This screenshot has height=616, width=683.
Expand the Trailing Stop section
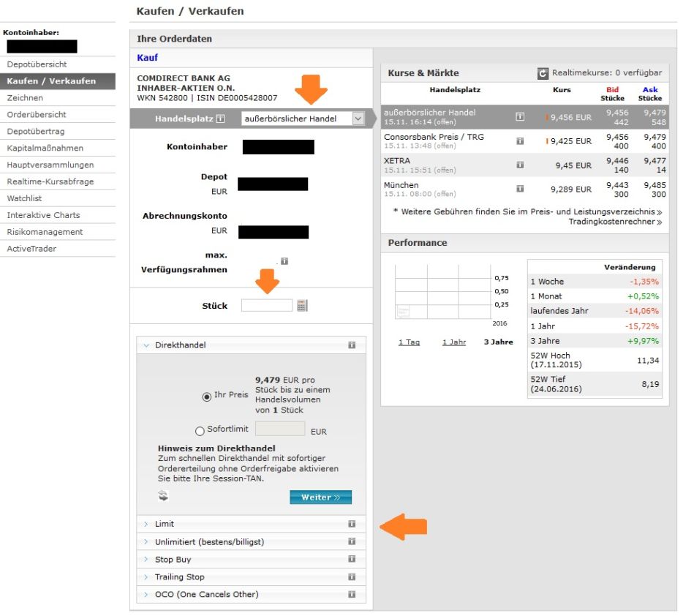252,576
